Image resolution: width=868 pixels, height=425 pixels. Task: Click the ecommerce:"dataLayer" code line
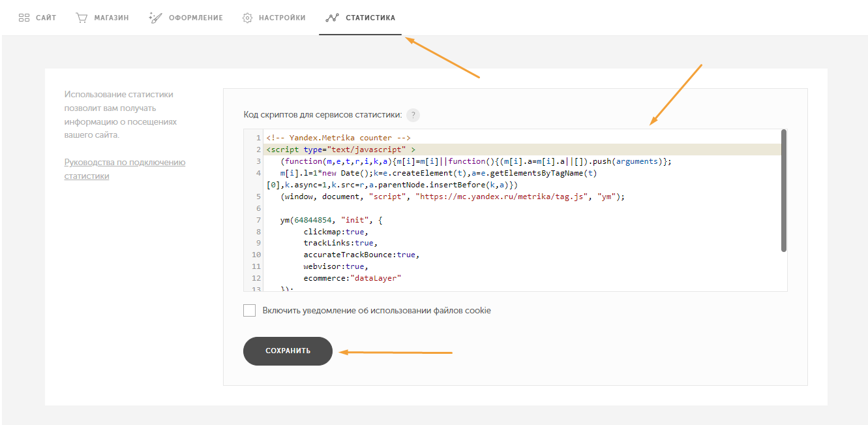point(352,278)
